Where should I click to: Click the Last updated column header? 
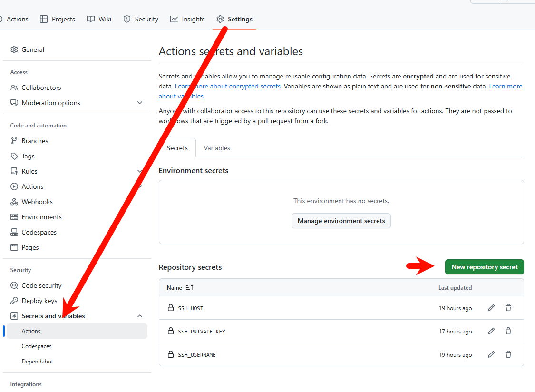coord(455,288)
